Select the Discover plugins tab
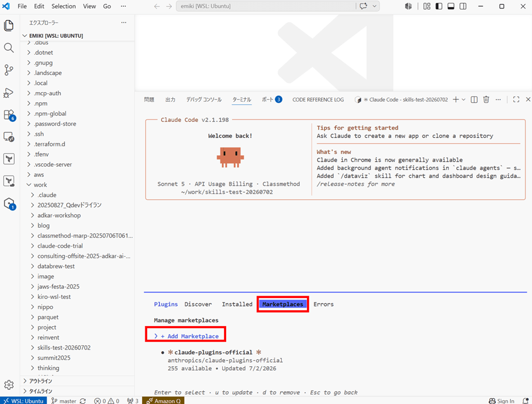This screenshot has height=404, width=532. tap(198, 304)
